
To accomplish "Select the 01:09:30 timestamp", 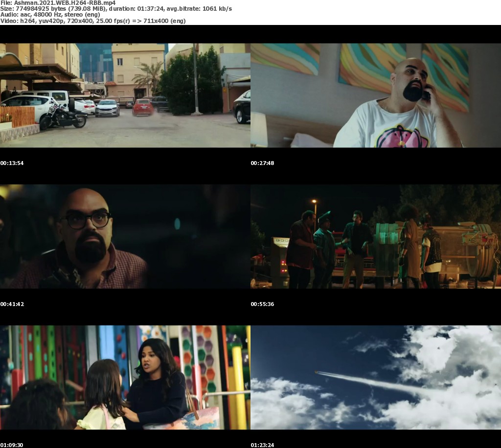I will coord(12,445).
